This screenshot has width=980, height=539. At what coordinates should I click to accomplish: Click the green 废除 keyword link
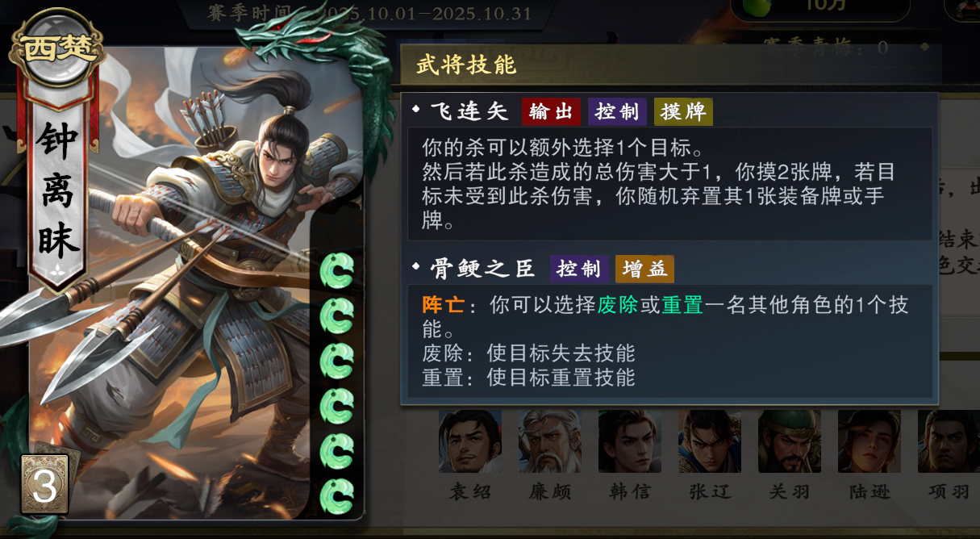click(x=617, y=305)
